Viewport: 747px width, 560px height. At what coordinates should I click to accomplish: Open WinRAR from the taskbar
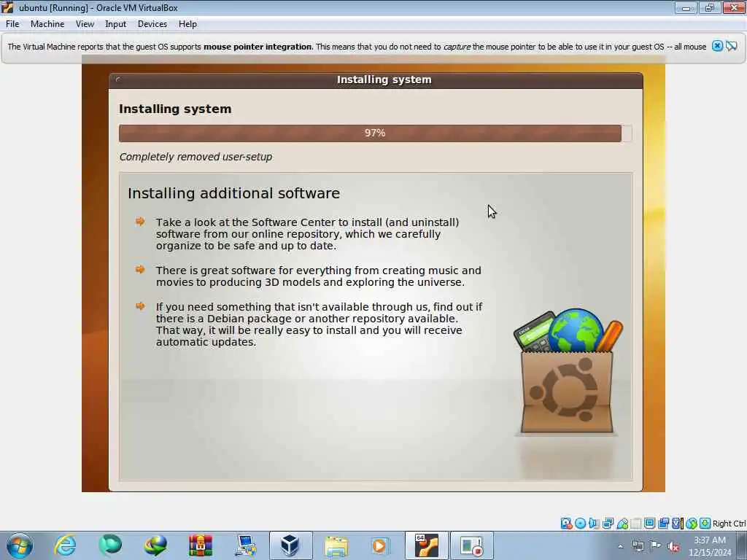201,545
